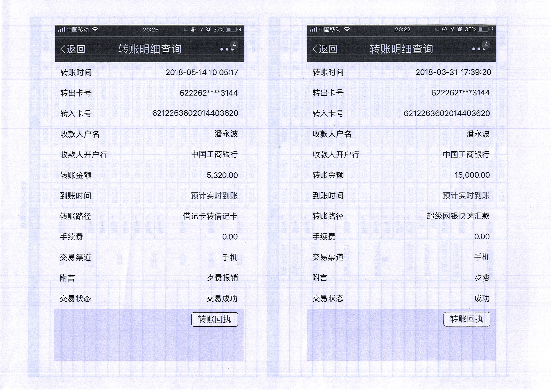Tap Wi-Fi icon in left status bar
Screen dimensions: 555x392
pos(95,29)
